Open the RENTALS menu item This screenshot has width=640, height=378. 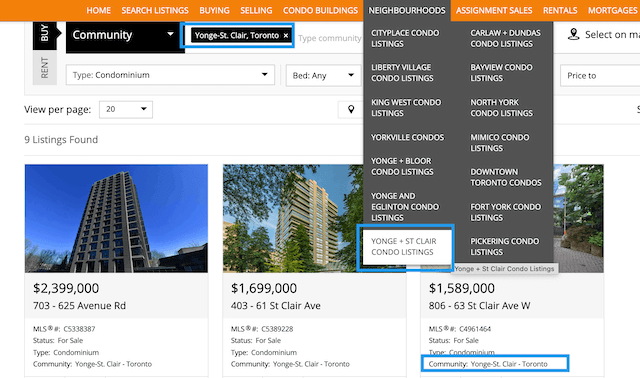(560, 10)
